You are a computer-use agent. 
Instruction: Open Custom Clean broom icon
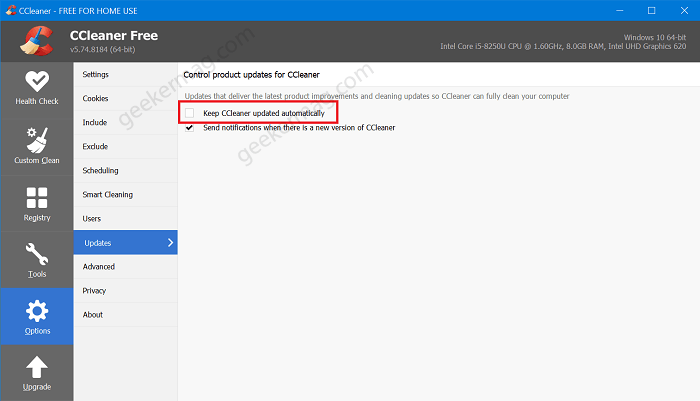(x=37, y=139)
